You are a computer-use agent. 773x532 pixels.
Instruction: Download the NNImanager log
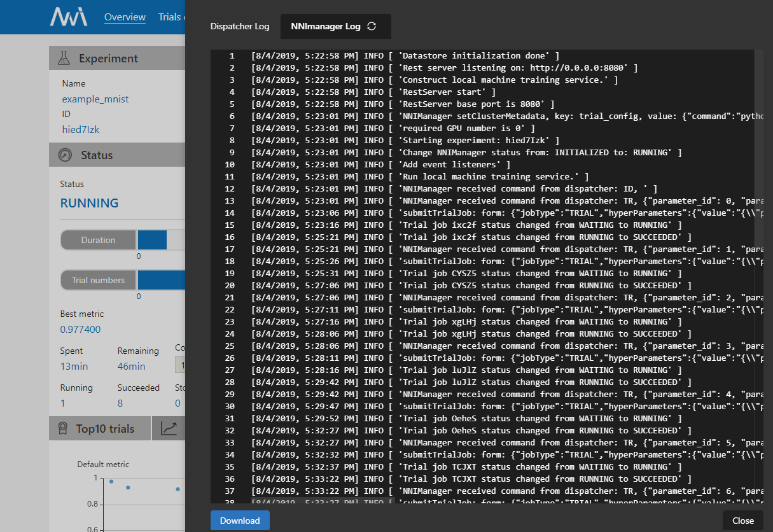point(240,520)
